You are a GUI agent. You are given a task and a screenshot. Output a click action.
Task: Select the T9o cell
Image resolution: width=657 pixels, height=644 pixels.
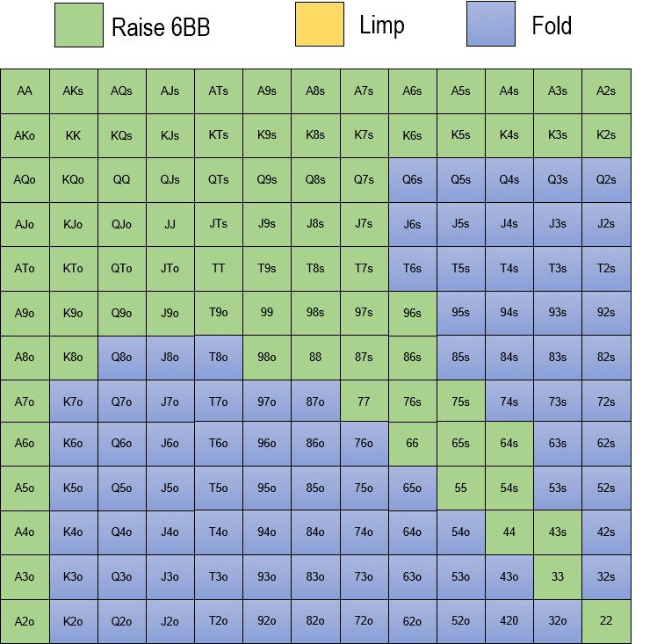point(219,314)
